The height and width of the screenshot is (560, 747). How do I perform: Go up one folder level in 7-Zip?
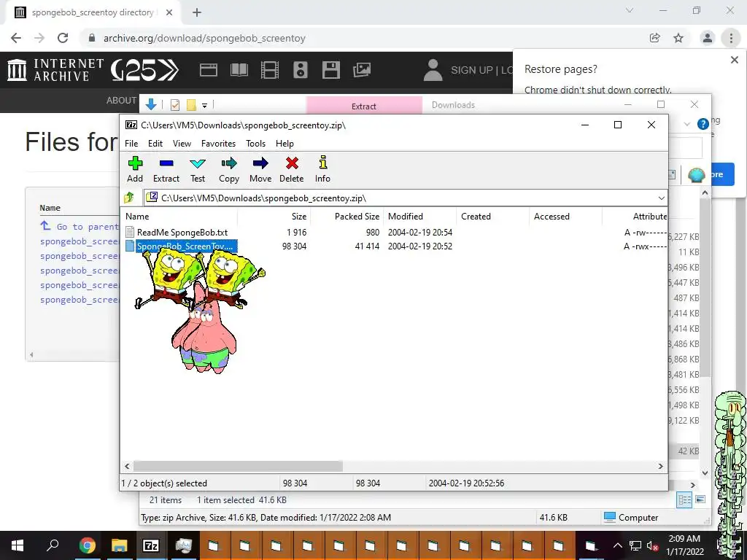(x=129, y=198)
